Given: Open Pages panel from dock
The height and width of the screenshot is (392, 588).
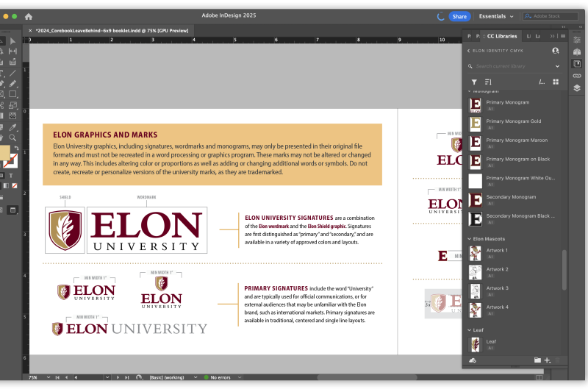Looking at the screenshot, I should 577,51.
